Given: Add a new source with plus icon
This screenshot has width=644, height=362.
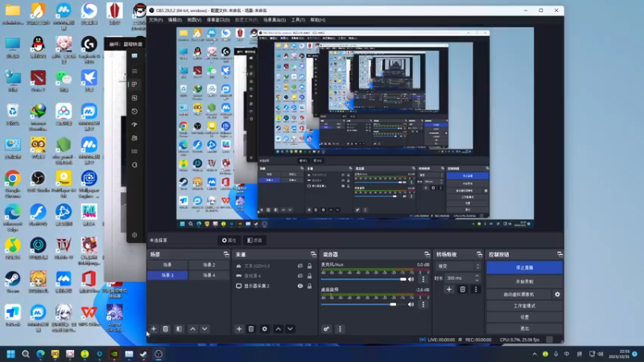Looking at the screenshot, I should (239, 329).
